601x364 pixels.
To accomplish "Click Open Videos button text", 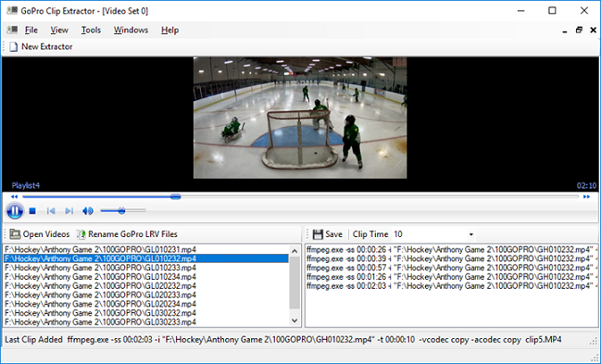I will pyautogui.click(x=46, y=234).
